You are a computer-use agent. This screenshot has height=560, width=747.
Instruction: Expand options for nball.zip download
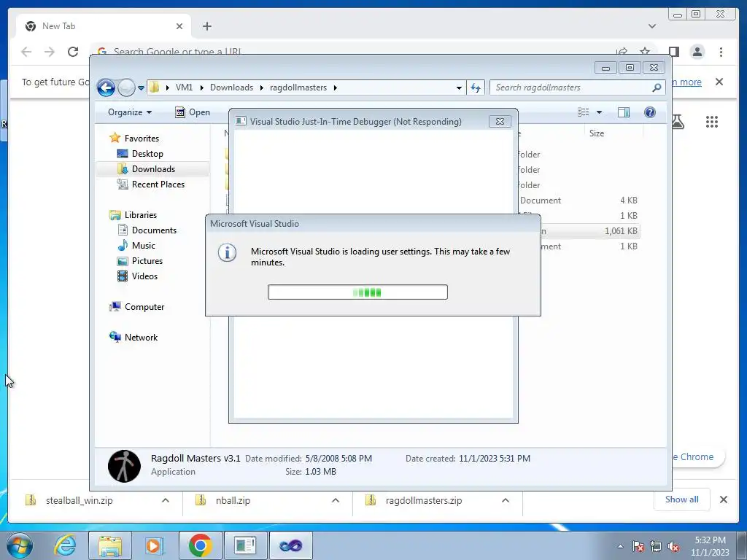coord(336,500)
